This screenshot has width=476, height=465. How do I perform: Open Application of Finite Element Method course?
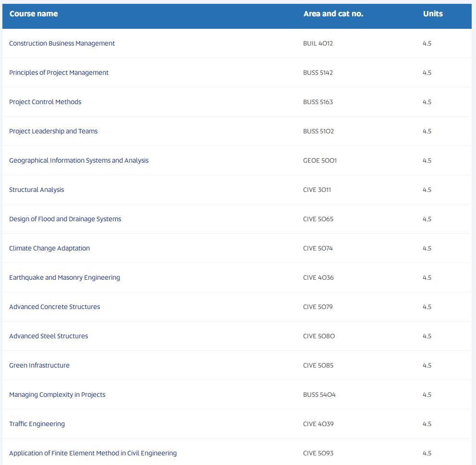coord(93,453)
